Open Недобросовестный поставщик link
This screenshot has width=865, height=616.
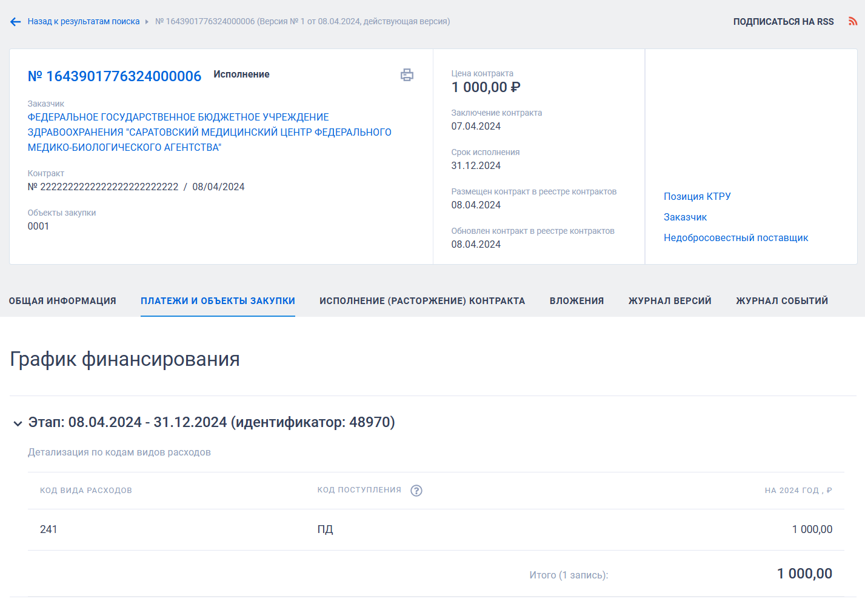pos(736,237)
